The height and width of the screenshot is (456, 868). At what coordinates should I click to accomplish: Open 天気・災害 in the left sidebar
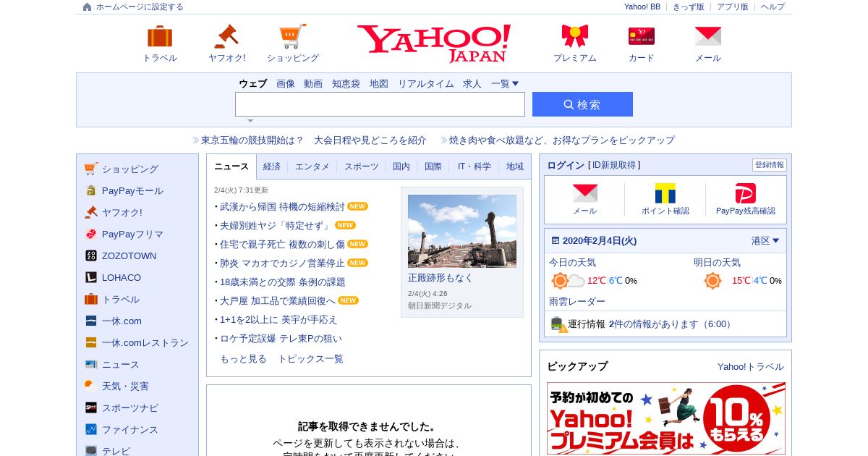pos(125,386)
